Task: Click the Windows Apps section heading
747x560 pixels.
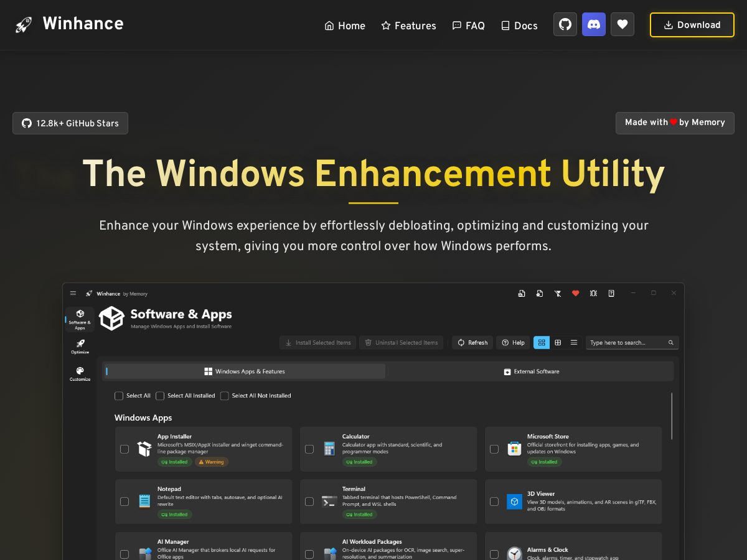Action: point(143,418)
